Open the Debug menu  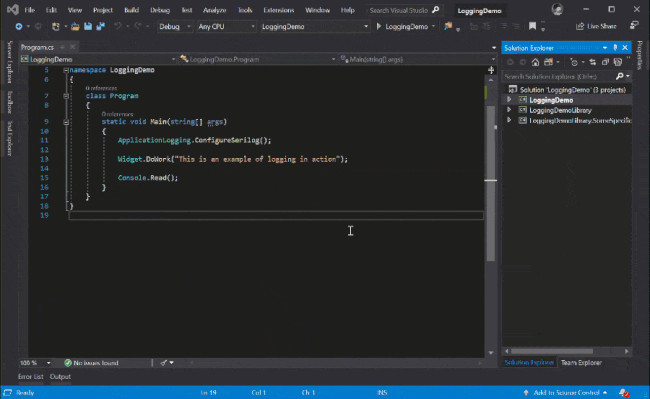point(160,10)
